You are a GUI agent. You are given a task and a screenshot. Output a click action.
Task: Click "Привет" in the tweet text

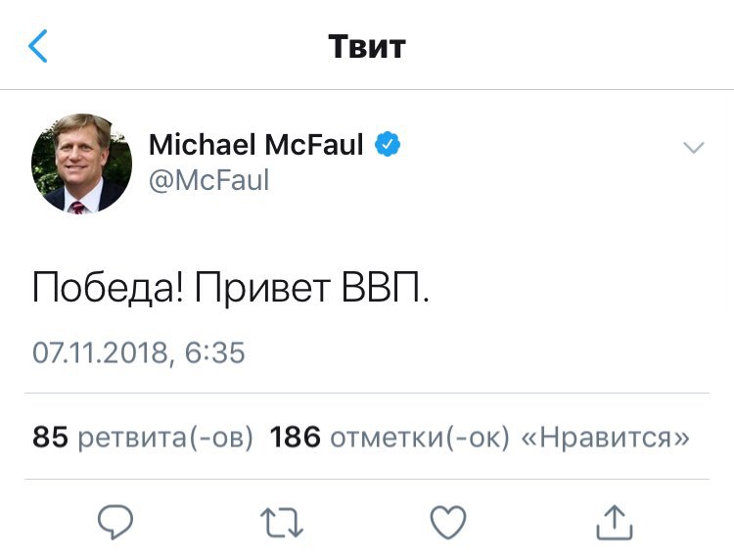click(261, 288)
